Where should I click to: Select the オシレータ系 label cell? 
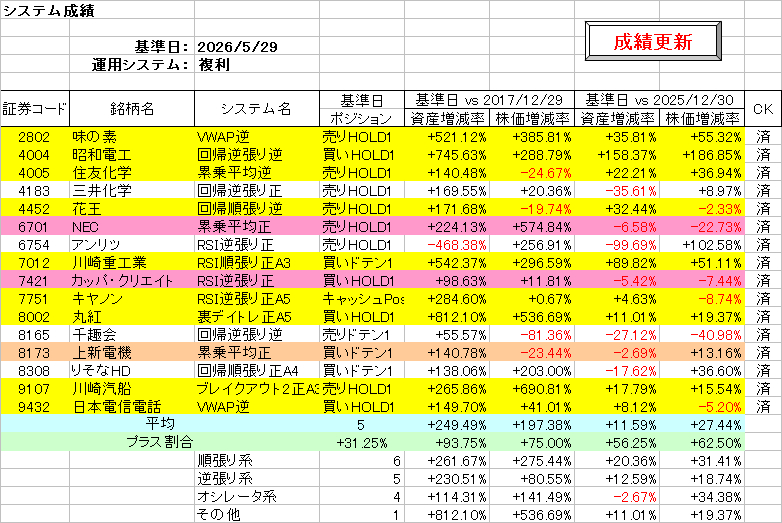(x=257, y=497)
